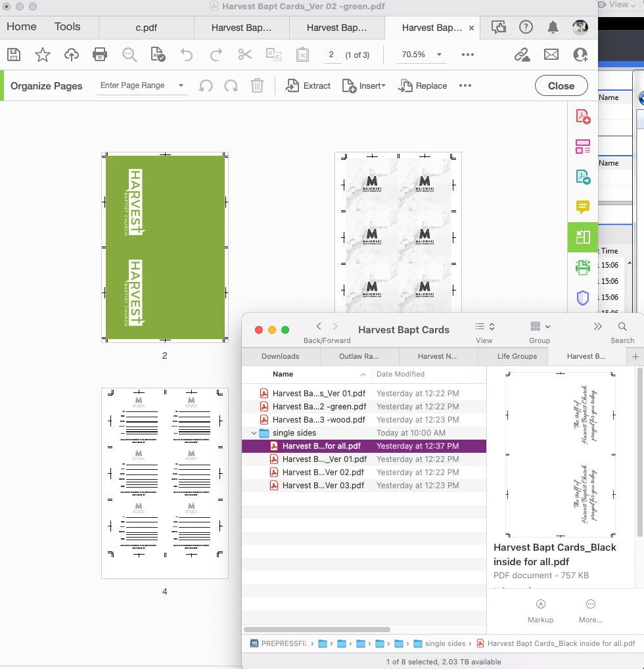Image resolution: width=644 pixels, height=669 pixels.
Task: Close the Organize Pages toolbar
Action: coord(561,85)
